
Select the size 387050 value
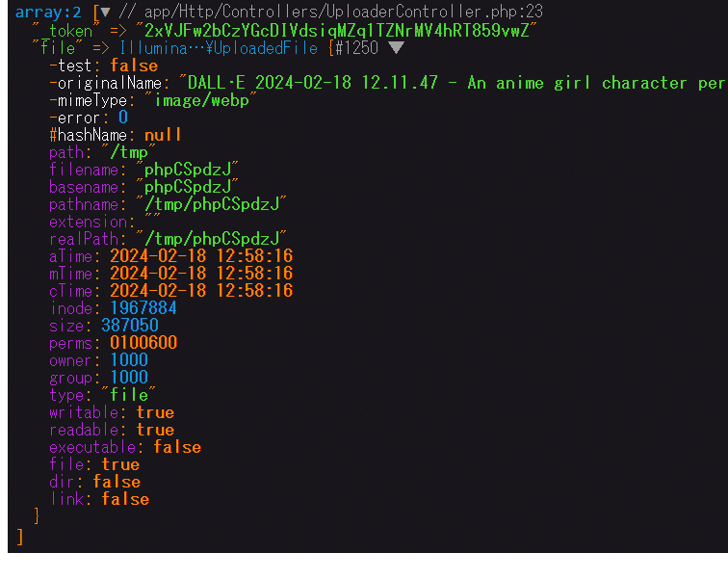click(x=130, y=326)
